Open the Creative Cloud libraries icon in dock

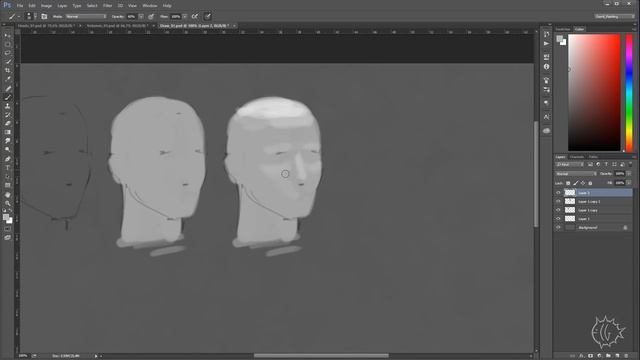546,131
